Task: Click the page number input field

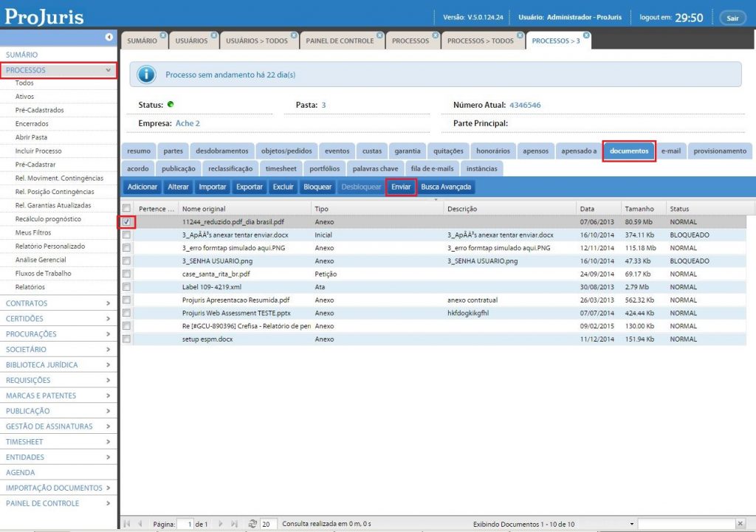Action: click(185, 524)
